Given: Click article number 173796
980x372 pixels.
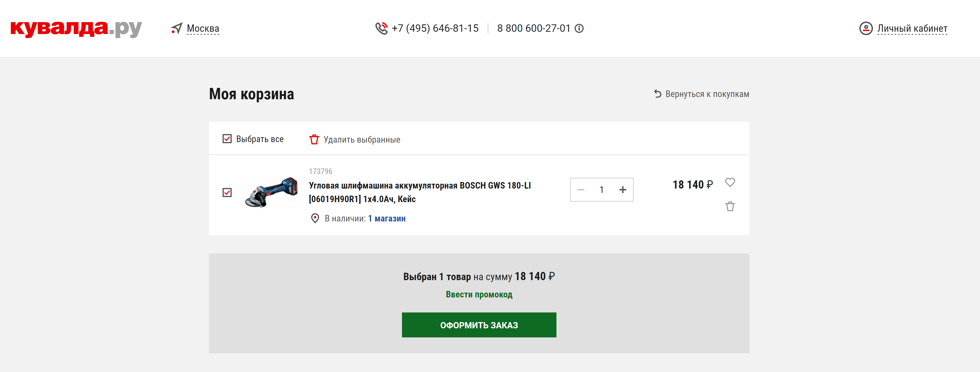Looking at the screenshot, I should pos(320,171).
